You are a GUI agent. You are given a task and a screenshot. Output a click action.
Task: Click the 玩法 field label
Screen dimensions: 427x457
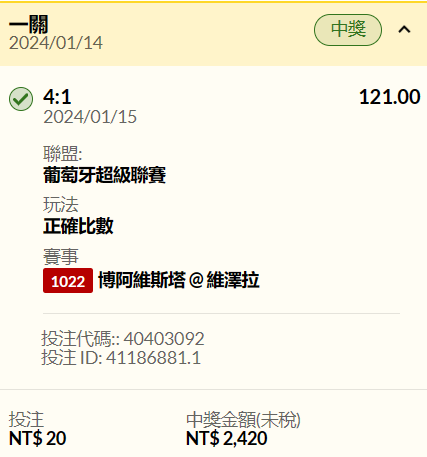(61, 205)
